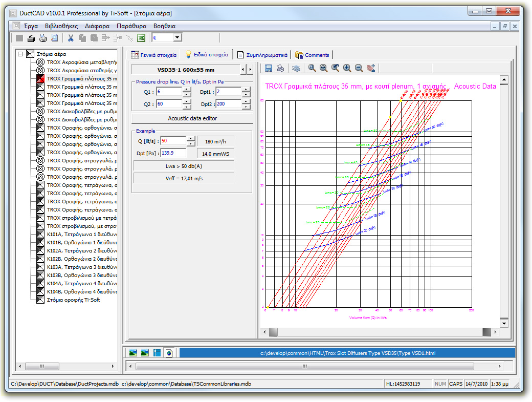Click the 123 numbering icon on the toolbar
This screenshot has width=532, height=402.
coord(129,37)
